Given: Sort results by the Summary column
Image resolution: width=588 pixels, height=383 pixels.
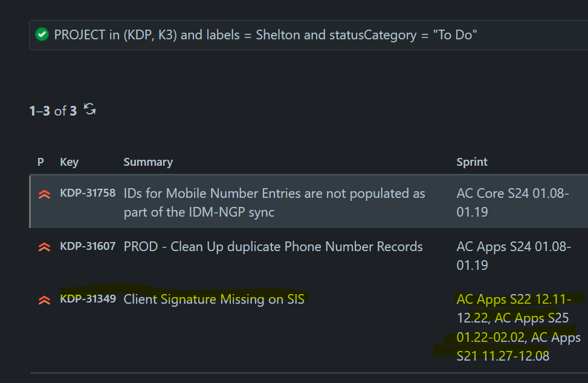Looking at the screenshot, I should (x=147, y=162).
